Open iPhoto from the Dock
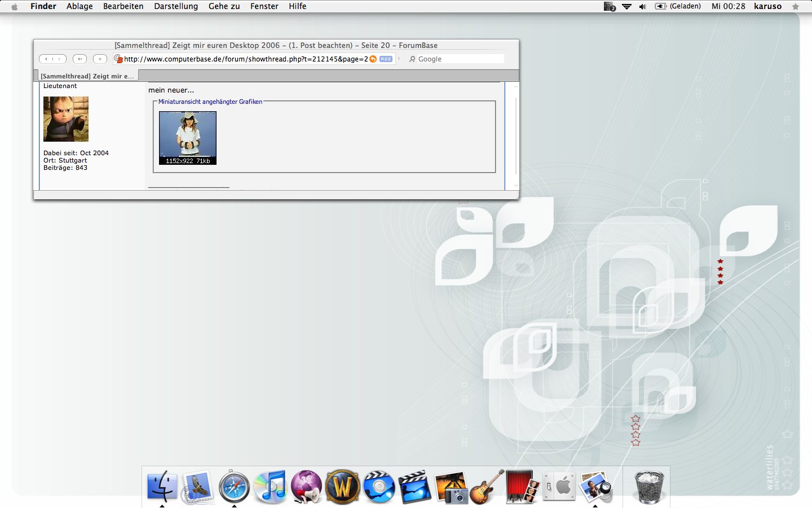 451,487
